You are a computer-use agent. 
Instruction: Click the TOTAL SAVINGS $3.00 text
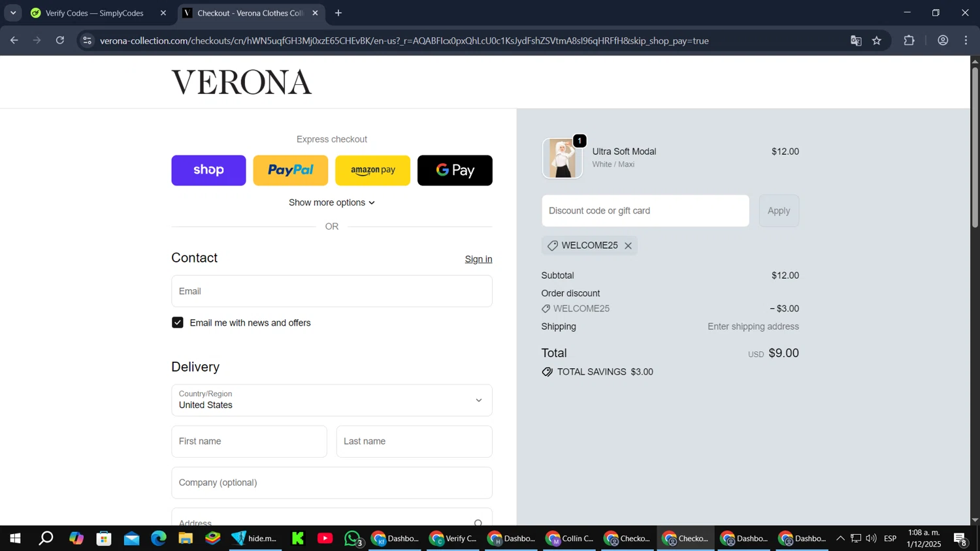pyautogui.click(x=605, y=372)
